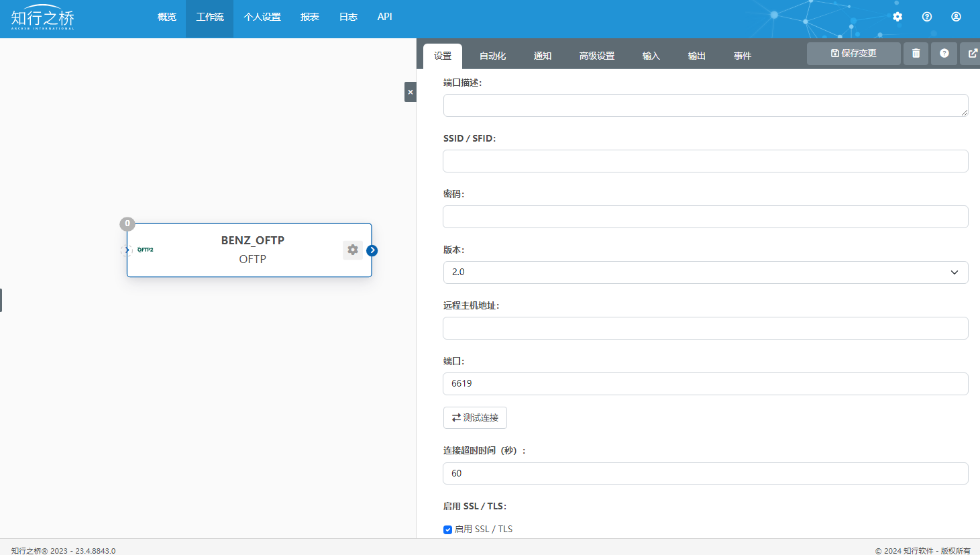The width and height of the screenshot is (980, 555).
Task: Open panel help question mark icon
Action: coord(944,54)
